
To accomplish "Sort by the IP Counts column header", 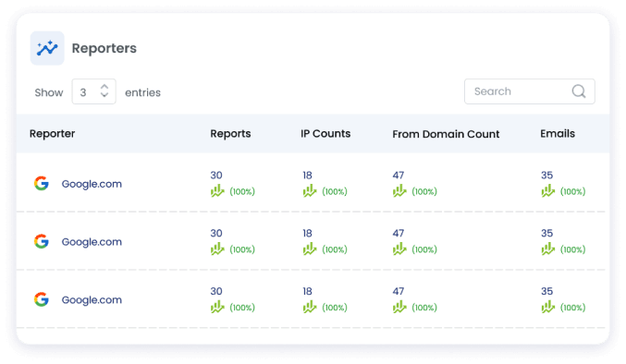I will click(x=325, y=134).
